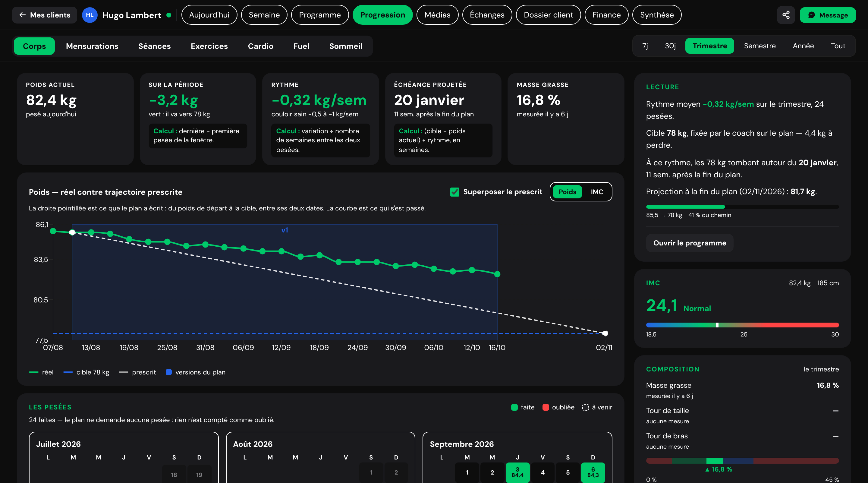Click the green réel legend line

tap(34, 372)
